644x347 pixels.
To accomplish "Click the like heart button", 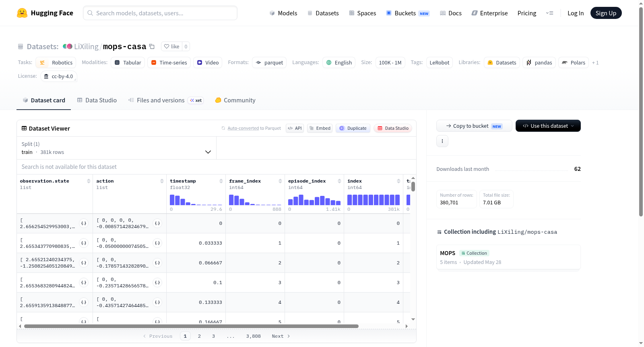I will click(x=172, y=46).
